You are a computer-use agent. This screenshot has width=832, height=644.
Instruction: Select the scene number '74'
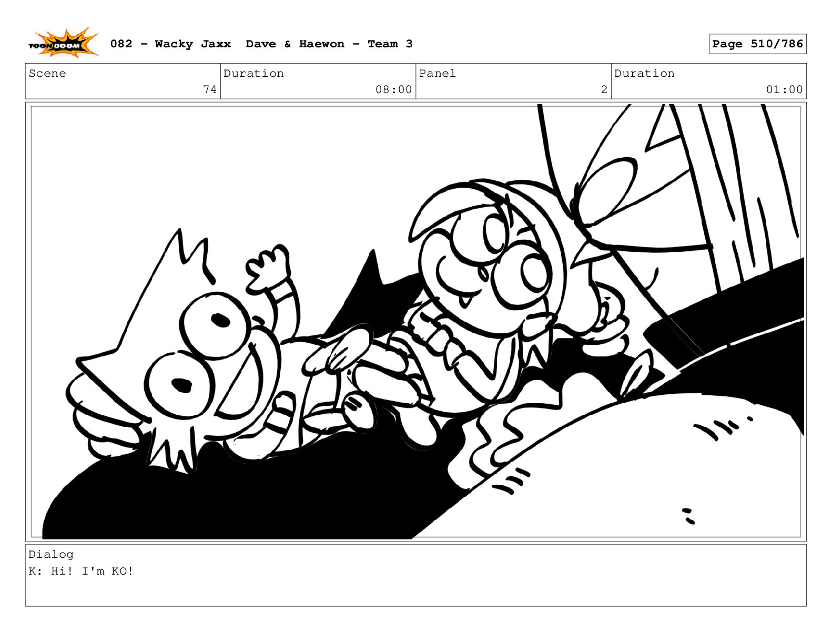point(210,89)
